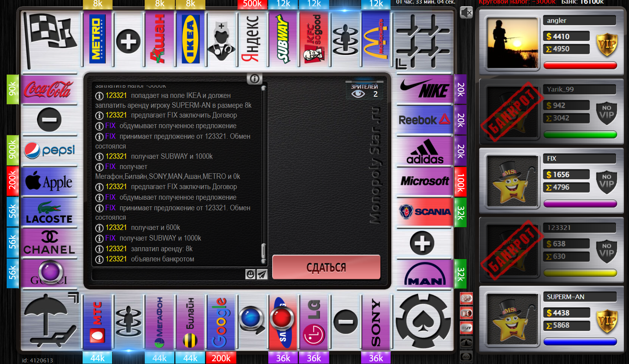Viewport: 629px width, 364px height.
Task: Click the player name 'SUPERM-AN'
Action: pos(565,297)
